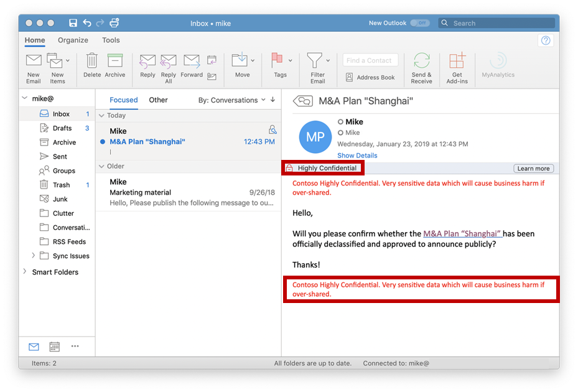Image resolution: width=578 pixels, height=392 pixels.
Task: Click the Learn more button
Action: tap(533, 169)
